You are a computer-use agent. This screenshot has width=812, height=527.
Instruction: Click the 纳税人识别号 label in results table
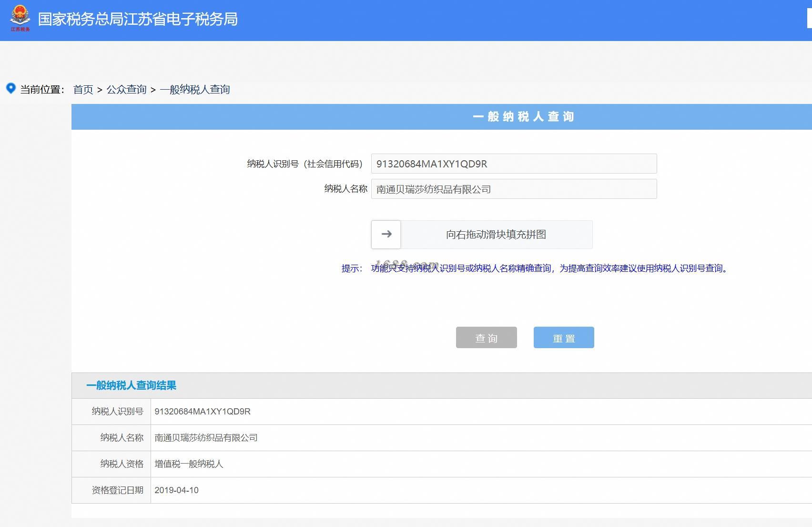pos(117,412)
